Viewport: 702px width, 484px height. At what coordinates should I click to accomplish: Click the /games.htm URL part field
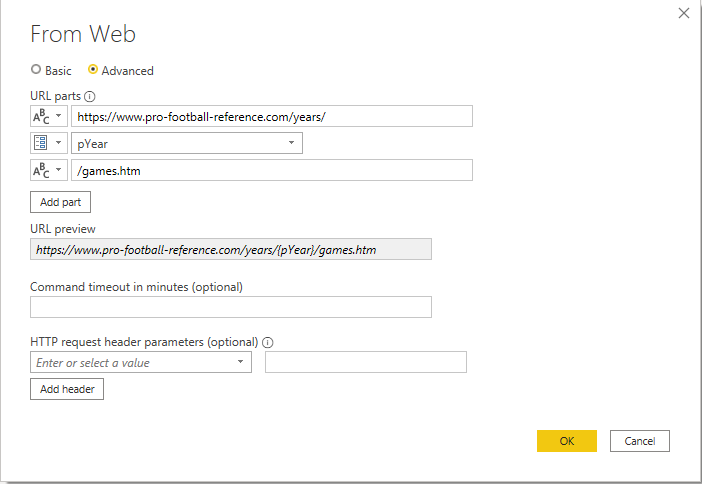pyautogui.click(x=271, y=171)
